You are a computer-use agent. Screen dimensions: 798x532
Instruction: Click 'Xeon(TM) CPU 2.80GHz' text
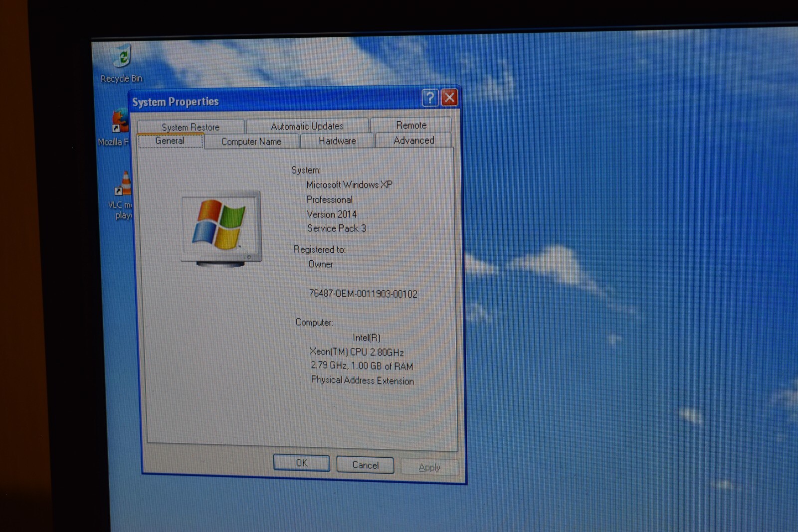(x=357, y=352)
